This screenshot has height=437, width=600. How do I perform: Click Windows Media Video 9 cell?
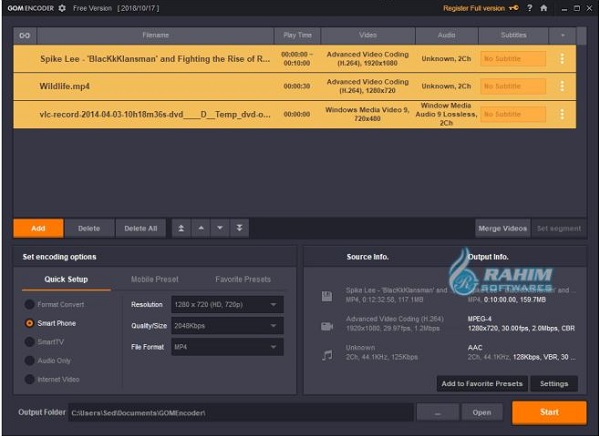(367, 114)
